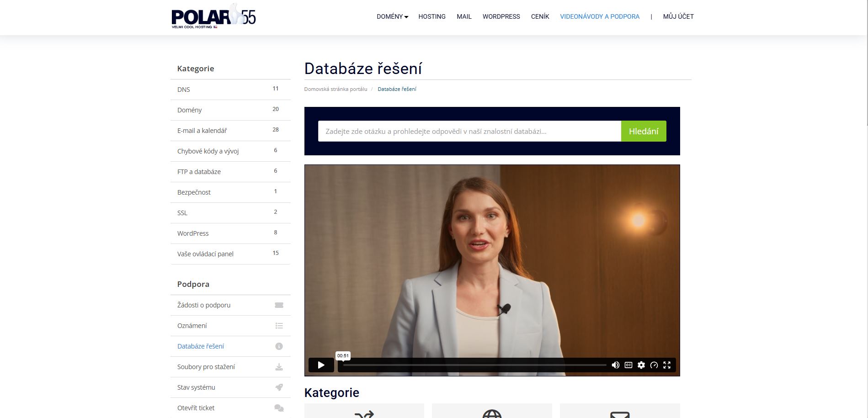This screenshot has width=868, height=418.
Task: Click the Žádosti o podporu ticket icon
Action: tap(279, 305)
